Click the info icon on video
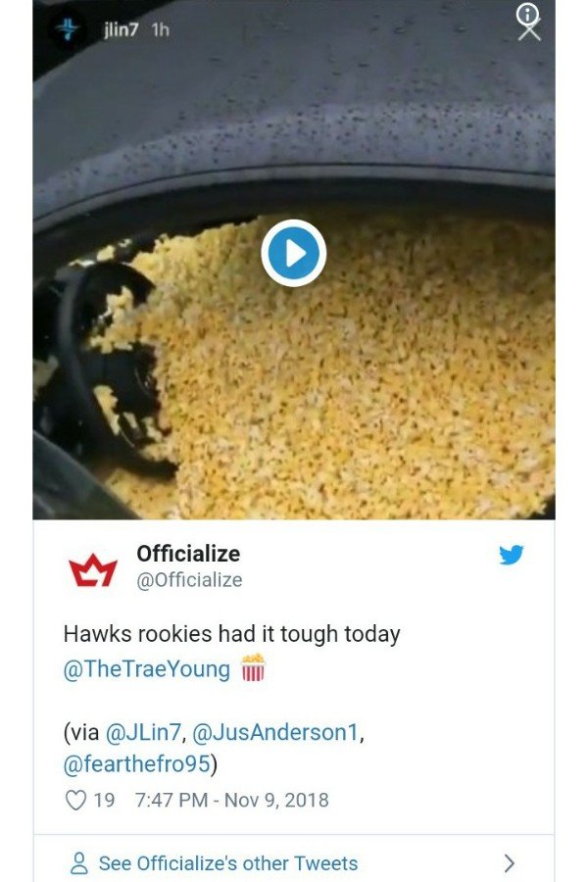 pos(528,14)
